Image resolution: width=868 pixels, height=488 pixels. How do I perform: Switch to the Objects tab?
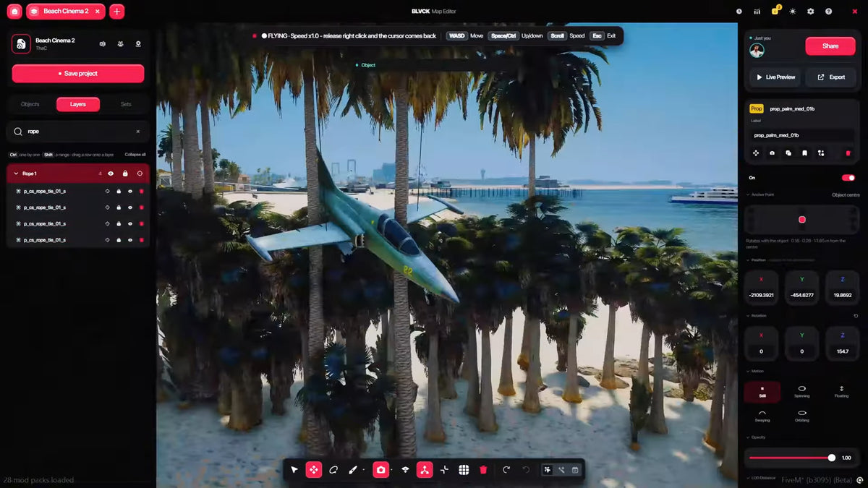[x=30, y=104]
